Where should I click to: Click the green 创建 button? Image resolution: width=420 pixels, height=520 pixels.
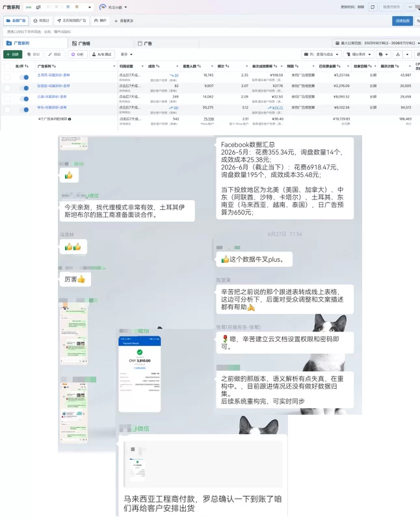pos(12,55)
